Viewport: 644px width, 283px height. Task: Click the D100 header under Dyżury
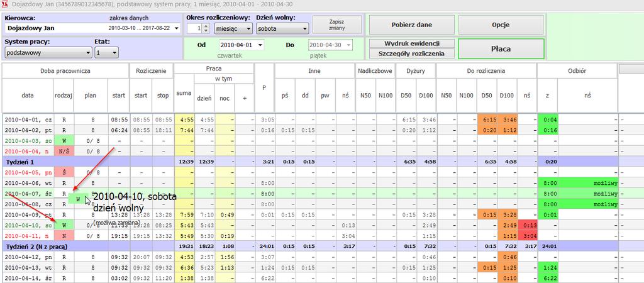coord(426,95)
